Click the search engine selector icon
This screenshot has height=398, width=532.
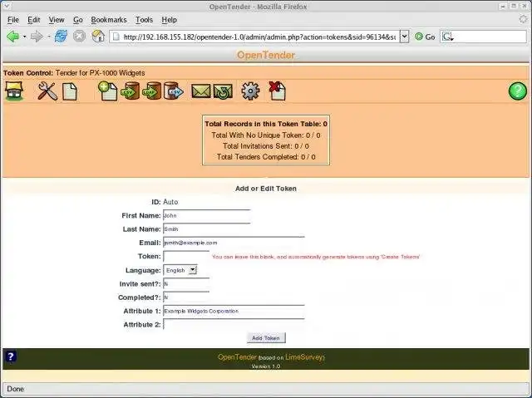coord(447,37)
